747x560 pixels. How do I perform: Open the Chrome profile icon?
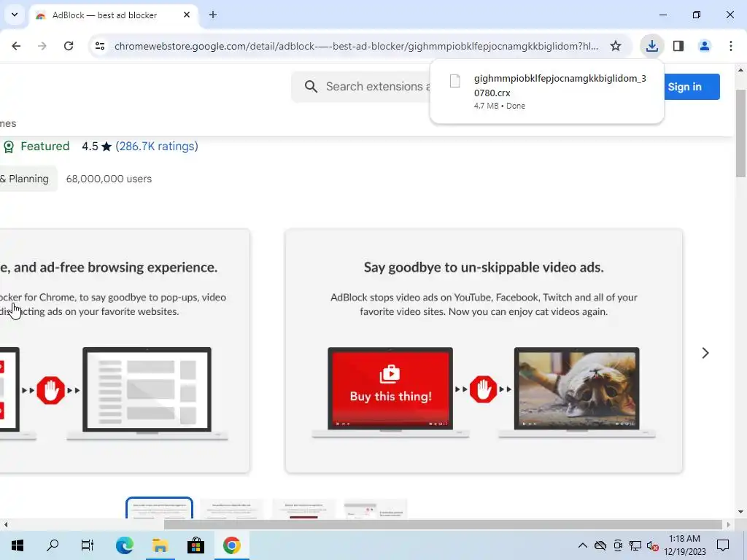point(704,46)
